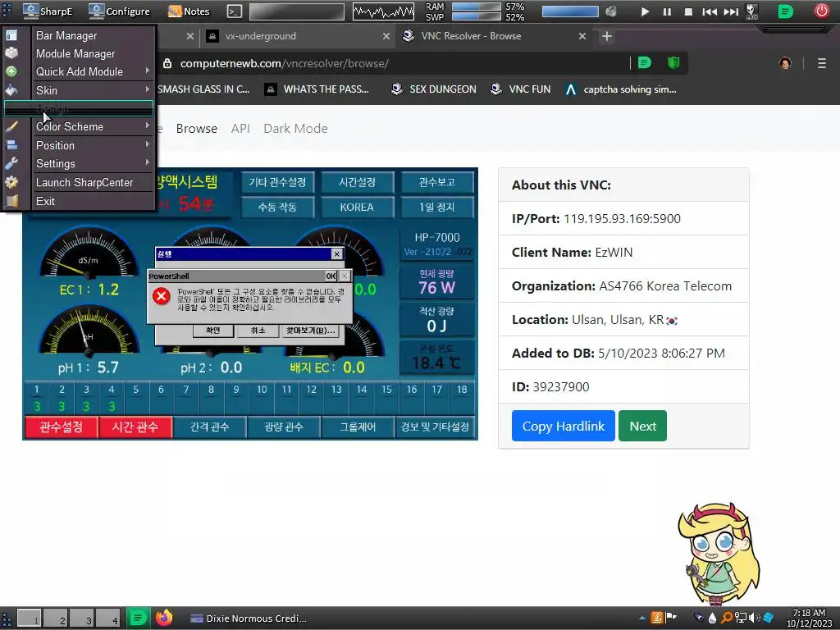Viewport: 840px width, 630px height.
Task: Click the RAM usage bar
Action: [477, 7]
